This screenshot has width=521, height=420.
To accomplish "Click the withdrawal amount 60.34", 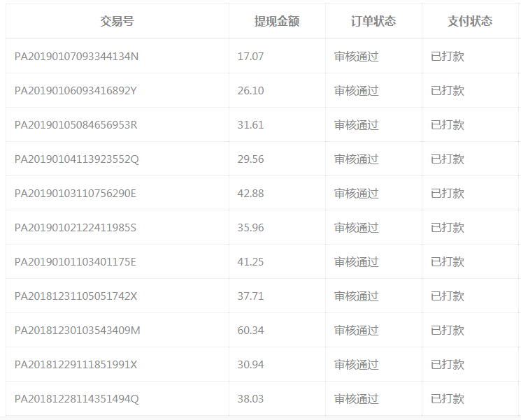I will coord(250,331).
